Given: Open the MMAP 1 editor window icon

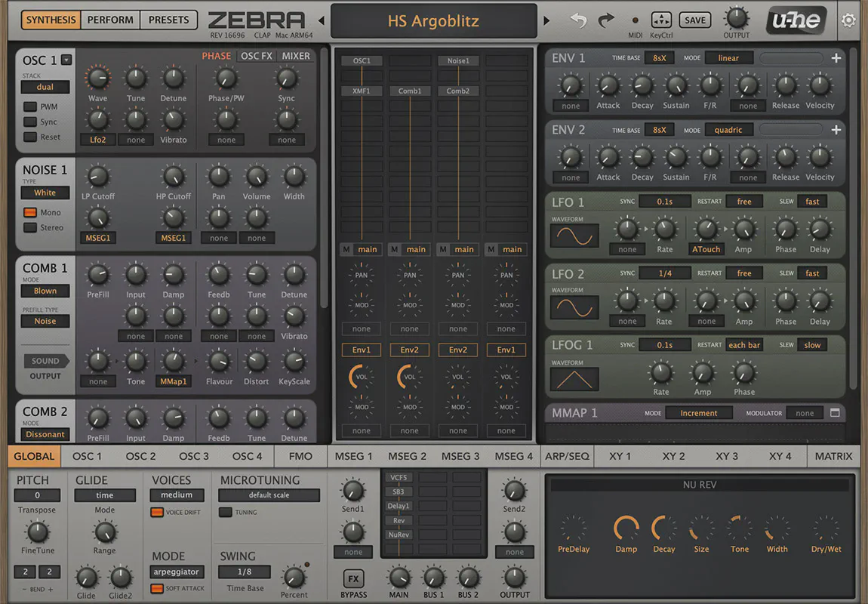Looking at the screenshot, I should [835, 413].
